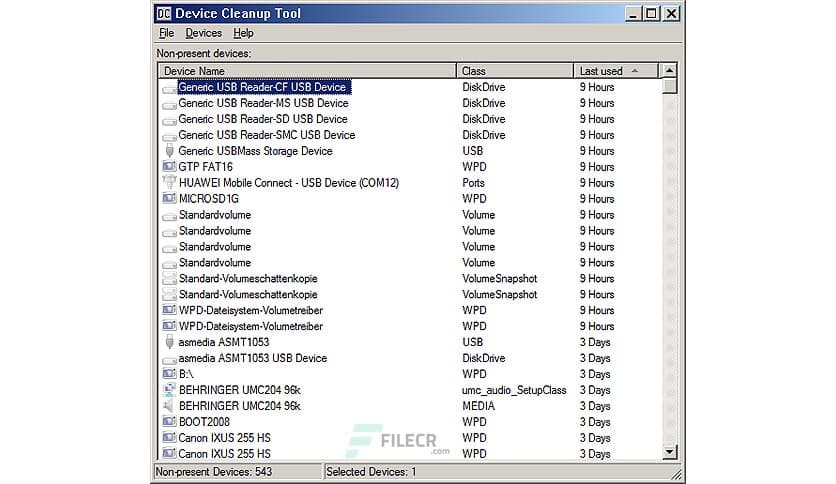836x484 pixels.
Task: Click the scrollbar down arrow
Action: point(669,452)
